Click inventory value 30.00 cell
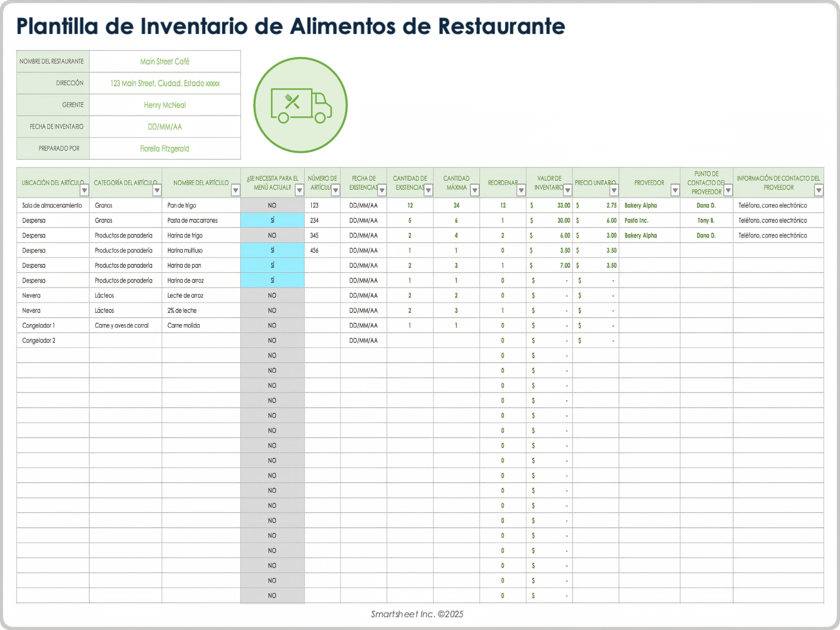 click(x=549, y=220)
